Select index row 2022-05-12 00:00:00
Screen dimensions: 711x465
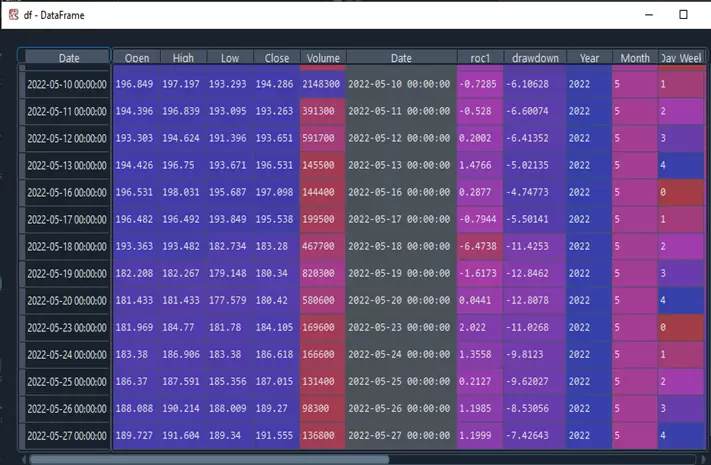point(65,138)
